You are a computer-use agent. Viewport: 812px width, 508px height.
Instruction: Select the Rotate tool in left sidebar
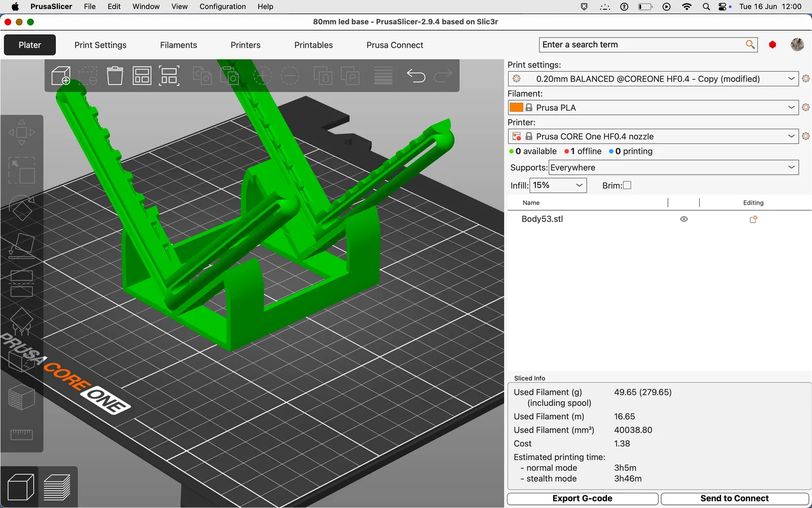pyautogui.click(x=22, y=208)
